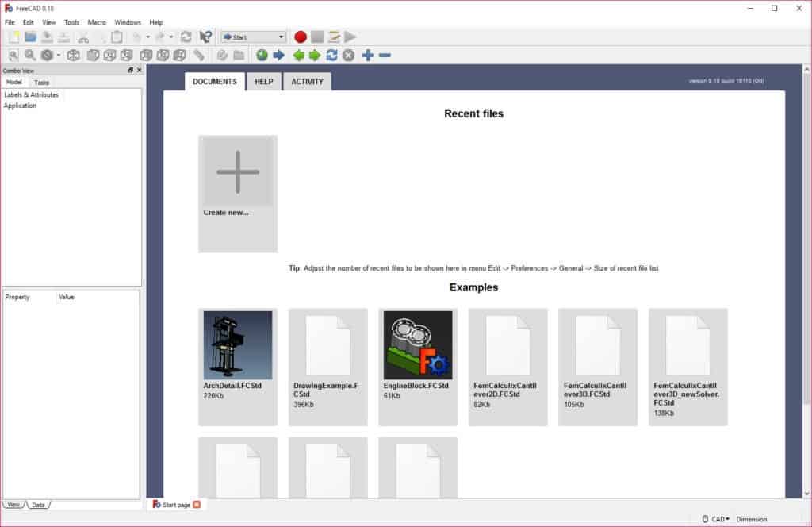Open the CAD navigation style dropdown
This screenshot has height=527, width=812.
(716, 519)
